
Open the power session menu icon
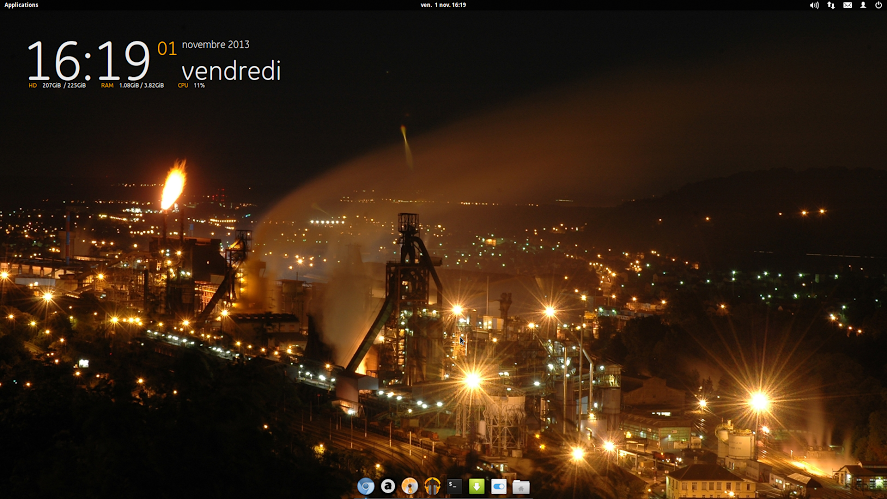tap(879, 5)
